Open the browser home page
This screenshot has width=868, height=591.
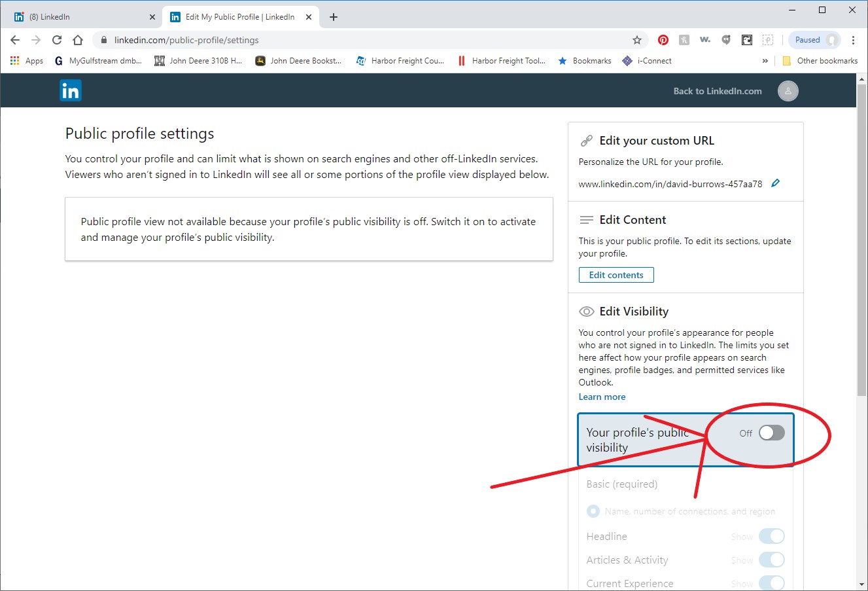click(78, 40)
